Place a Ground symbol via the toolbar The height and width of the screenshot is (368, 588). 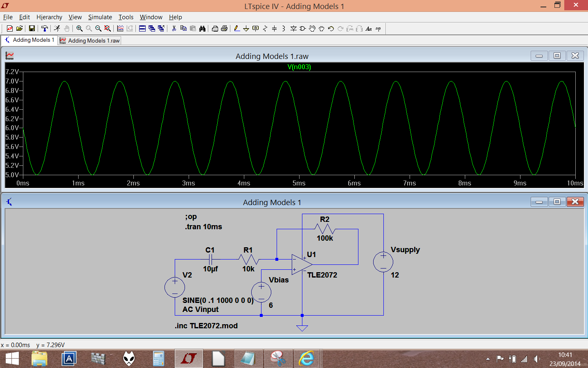[246, 28]
